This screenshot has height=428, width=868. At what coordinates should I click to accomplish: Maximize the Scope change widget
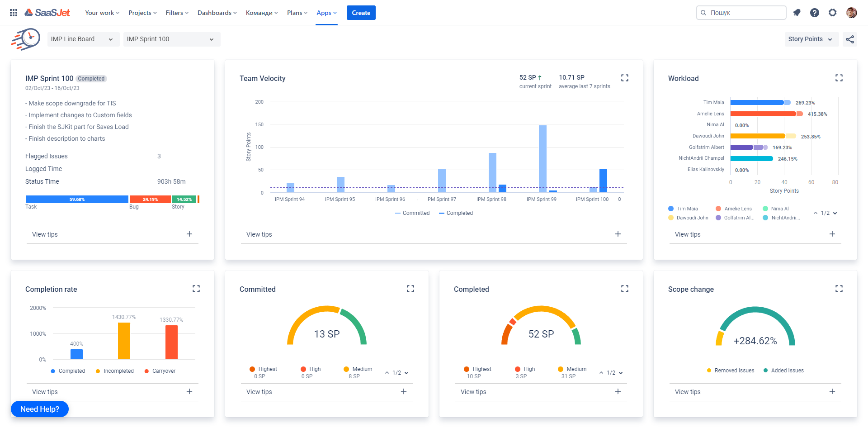click(x=839, y=289)
